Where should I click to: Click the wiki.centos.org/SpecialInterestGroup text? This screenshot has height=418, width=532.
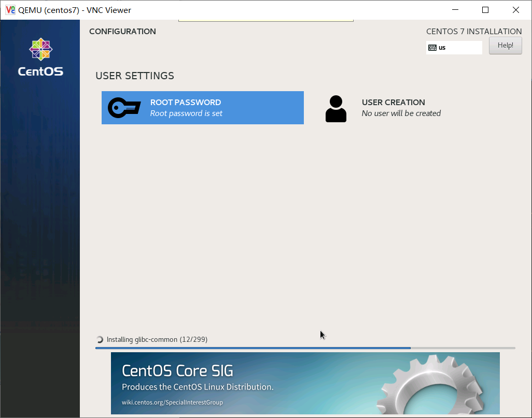click(172, 402)
